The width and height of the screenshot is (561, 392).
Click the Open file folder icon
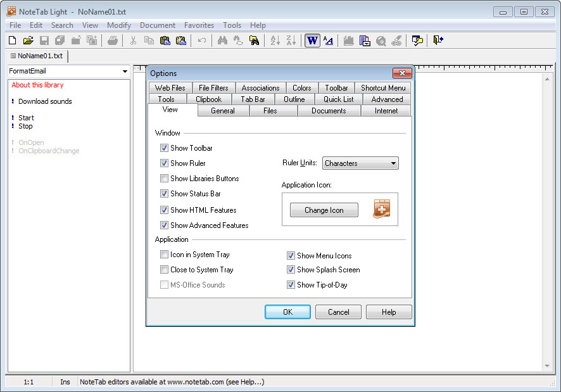pos(28,41)
